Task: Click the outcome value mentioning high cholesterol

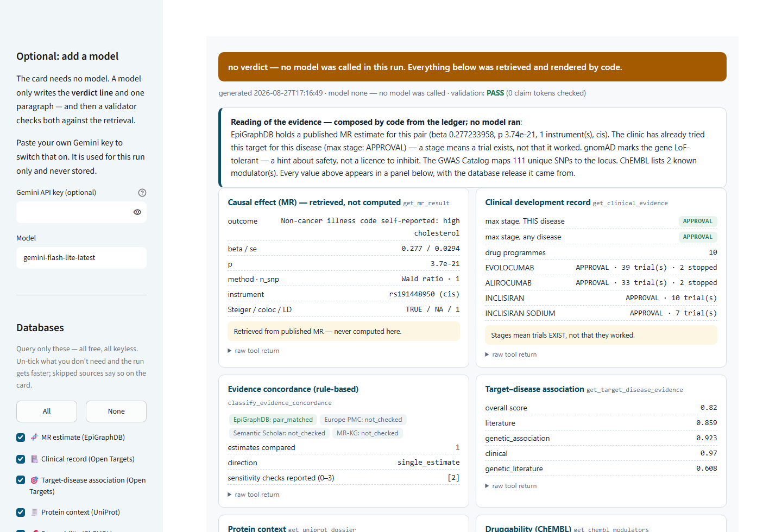Action: (370, 227)
